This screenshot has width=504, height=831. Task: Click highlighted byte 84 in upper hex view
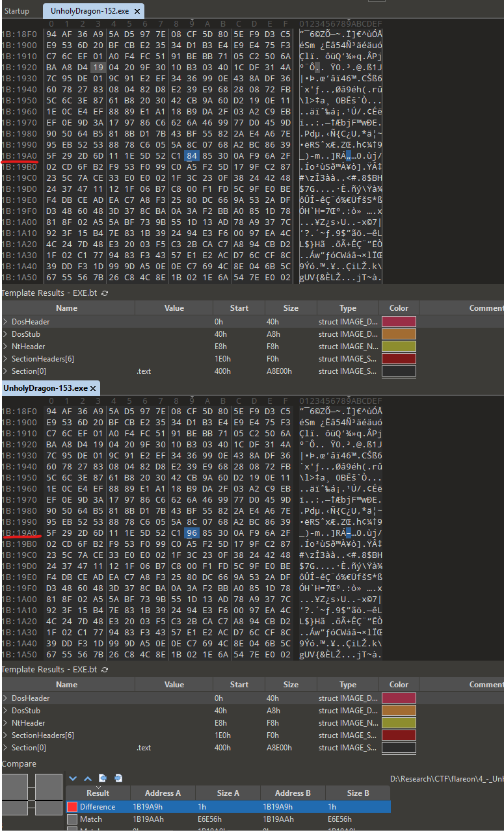pos(191,156)
